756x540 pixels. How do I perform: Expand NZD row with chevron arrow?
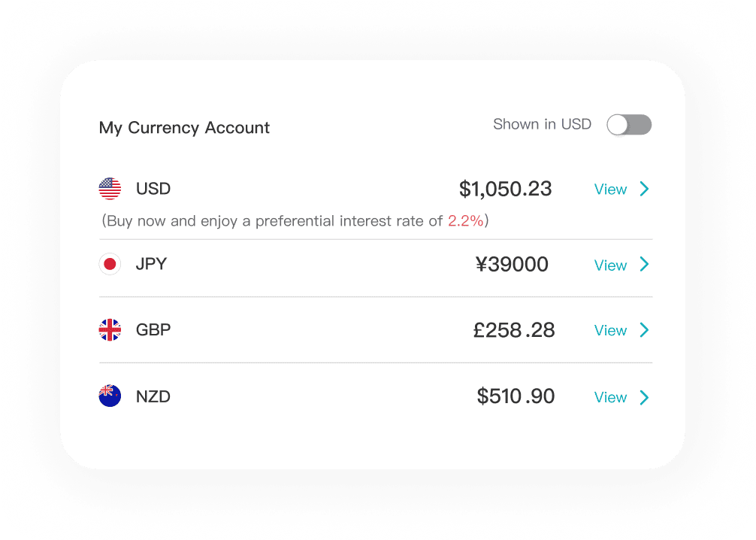tap(645, 397)
